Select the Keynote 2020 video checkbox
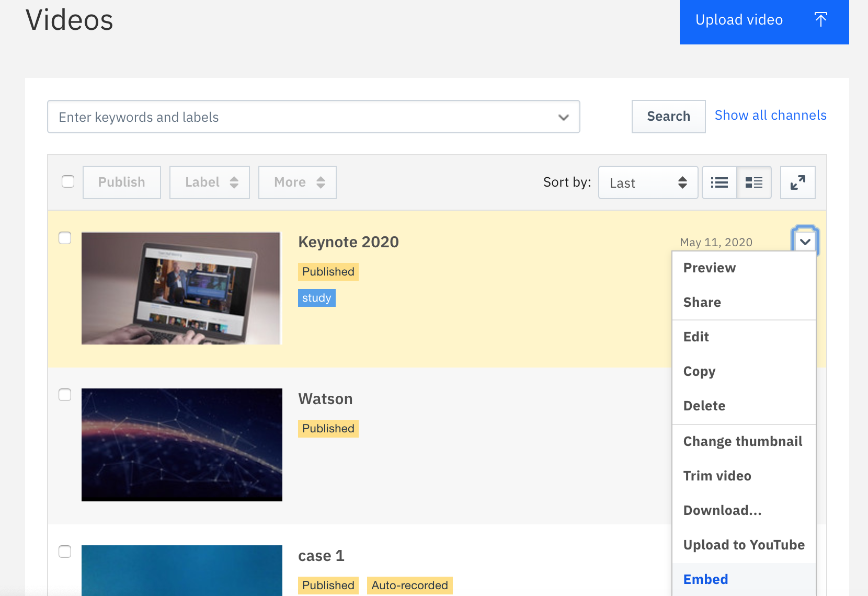Viewport: 868px width, 596px height. pos(65,238)
